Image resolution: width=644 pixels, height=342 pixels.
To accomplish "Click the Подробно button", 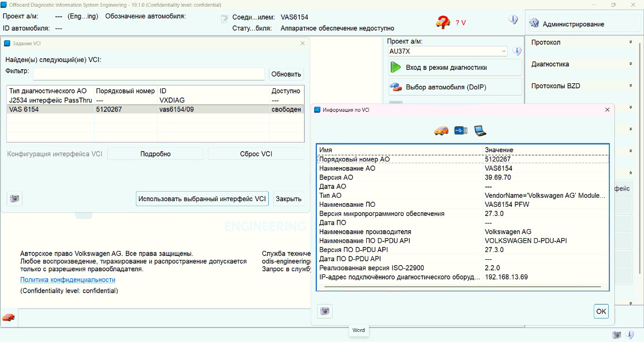I will pyautogui.click(x=155, y=154).
